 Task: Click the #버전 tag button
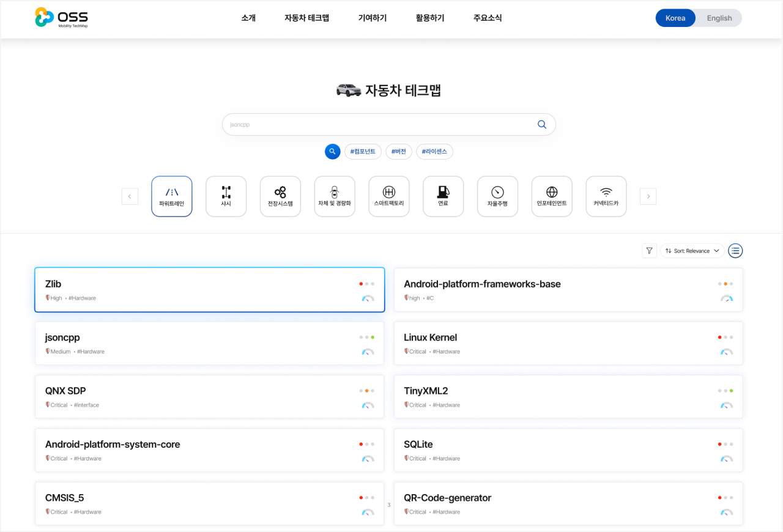point(399,152)
